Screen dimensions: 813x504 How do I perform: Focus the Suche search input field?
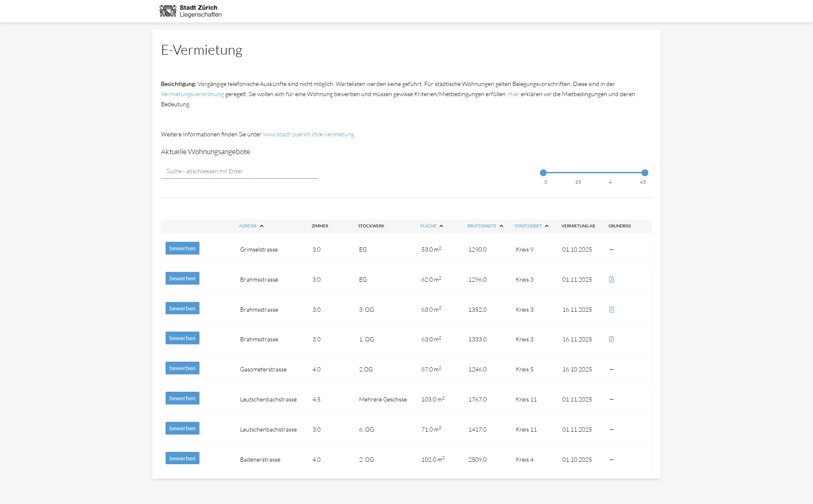click(x=240, y=172)
